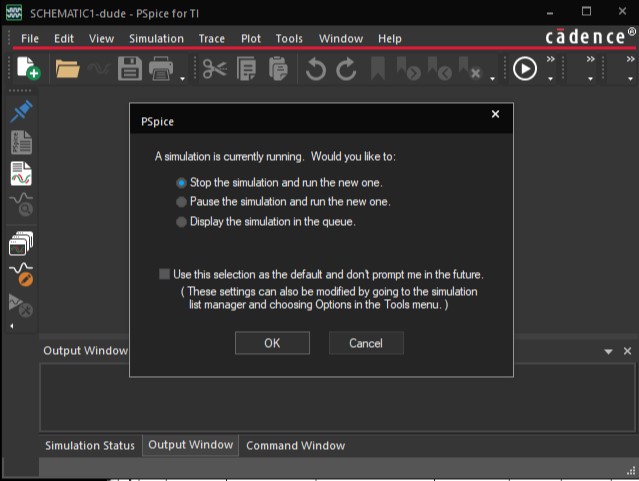Edit the waveform with the orange pencil icon
Image resolution: width=639 pixels, height=481 pixels.
(21, 274)
